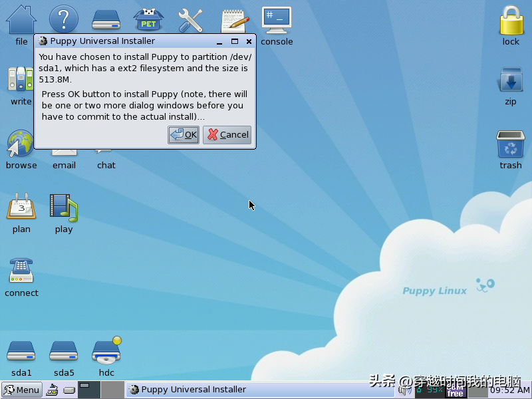532x399 pixels.
Task: Click installer window title bar gear icon
Action: click(x=43, y=41)
